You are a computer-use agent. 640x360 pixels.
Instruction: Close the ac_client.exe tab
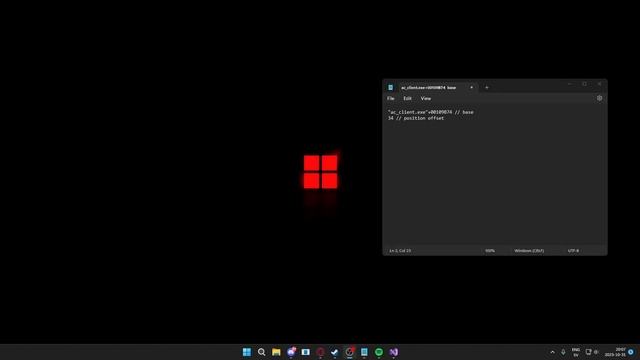click(x=471, y=87)
